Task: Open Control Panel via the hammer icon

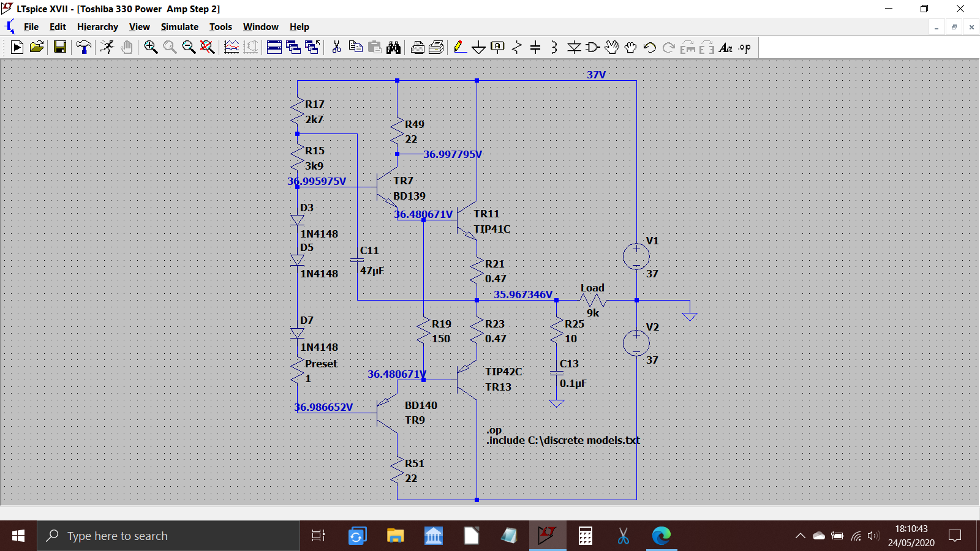Action: click(x=84, y=47)
